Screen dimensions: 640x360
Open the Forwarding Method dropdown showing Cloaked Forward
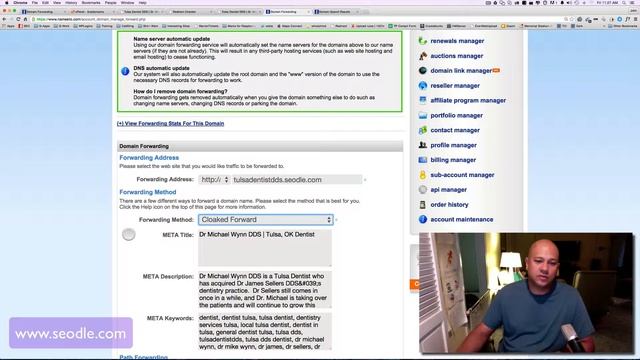point(266,220)
